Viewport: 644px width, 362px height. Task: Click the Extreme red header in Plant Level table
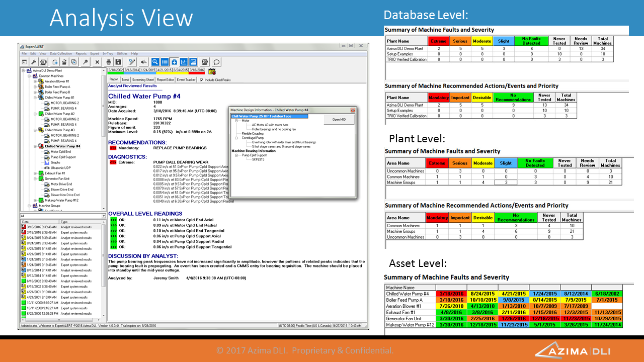(x=437, y=163)
